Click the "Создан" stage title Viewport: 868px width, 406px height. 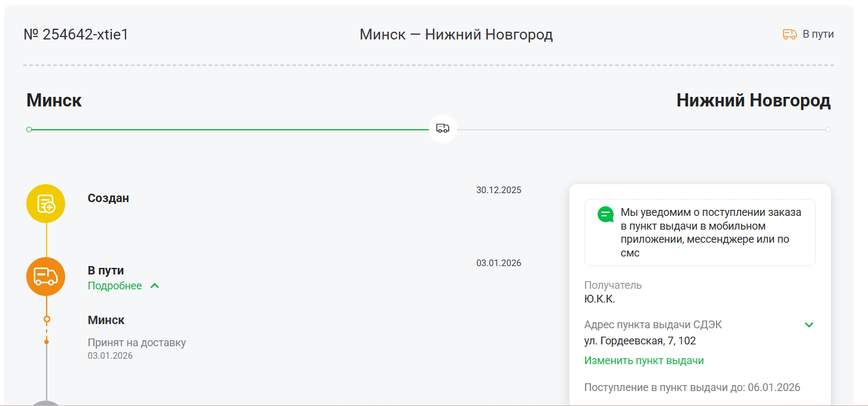(x=108, y=198)
